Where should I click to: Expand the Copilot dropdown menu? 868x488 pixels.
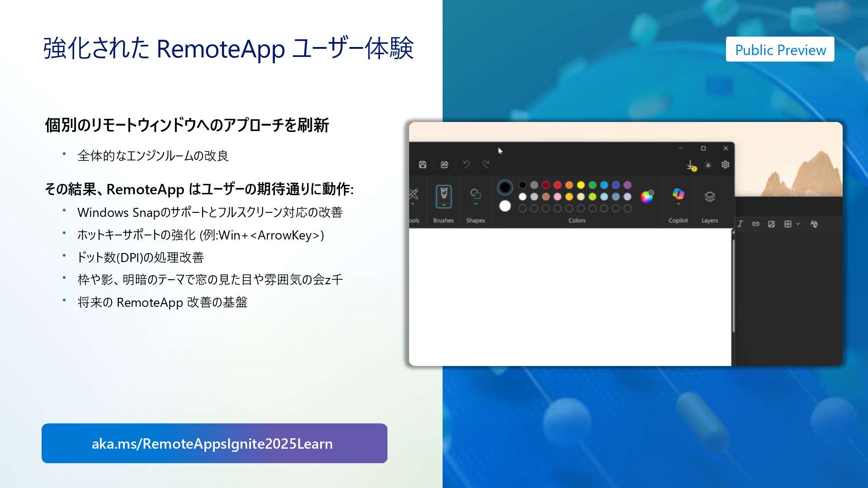(678, 204)
